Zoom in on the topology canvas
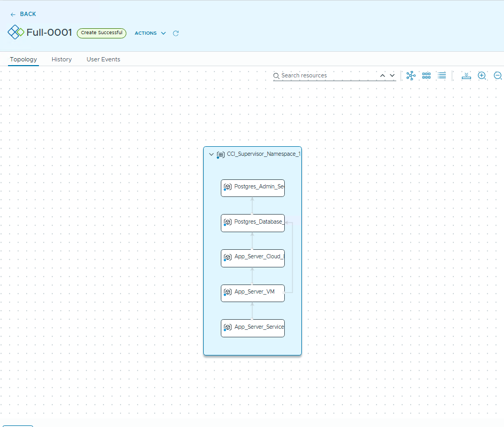504x427 pixels. [482, 76]
